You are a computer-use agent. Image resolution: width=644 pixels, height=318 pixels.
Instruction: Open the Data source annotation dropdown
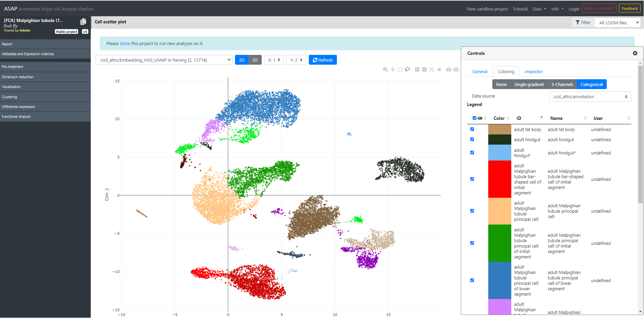tap(590, 97)
